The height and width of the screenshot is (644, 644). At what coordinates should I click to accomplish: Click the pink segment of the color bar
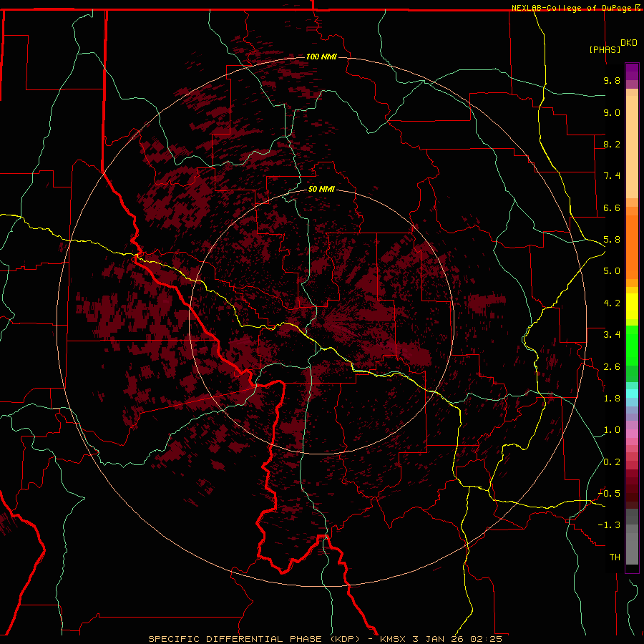point(632,434)
